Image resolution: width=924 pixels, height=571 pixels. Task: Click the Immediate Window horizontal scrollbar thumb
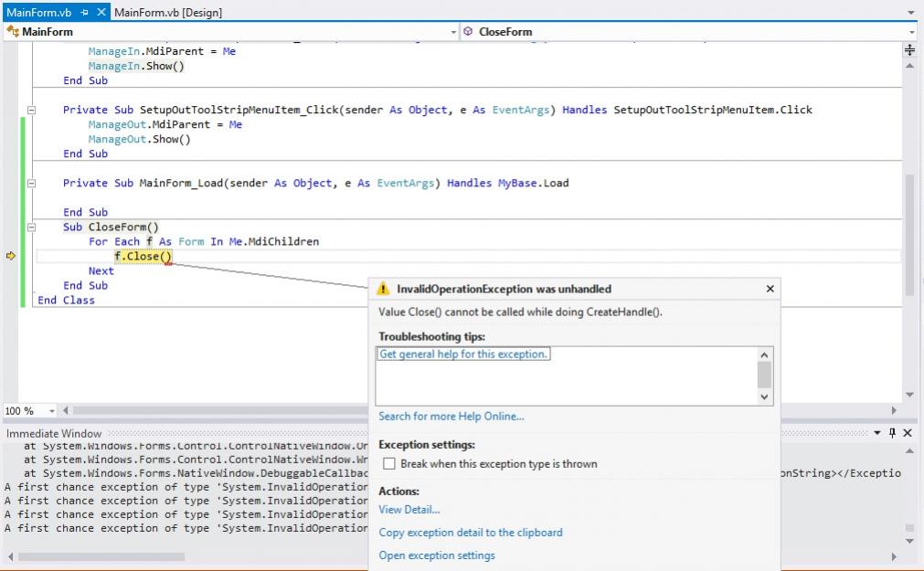click(101, 557)
